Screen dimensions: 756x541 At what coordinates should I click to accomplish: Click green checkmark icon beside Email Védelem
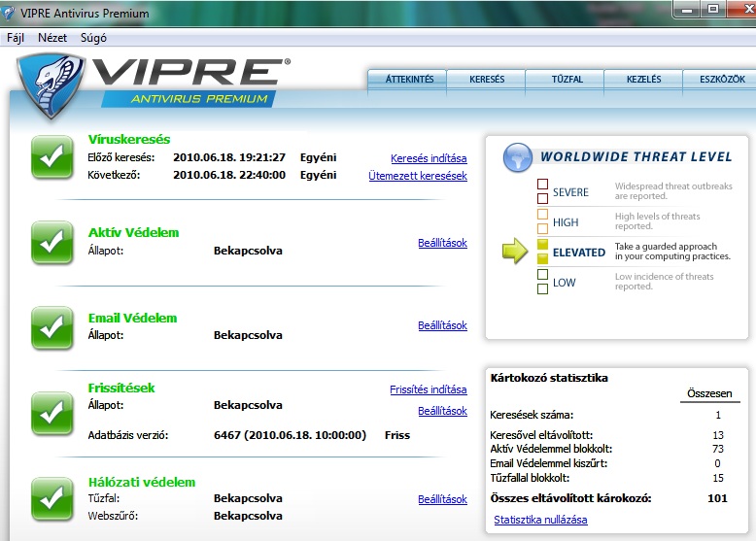(52, 327)
